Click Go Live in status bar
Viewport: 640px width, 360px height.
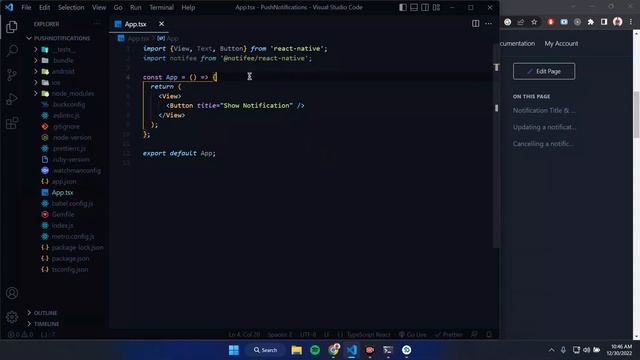click(x=413, y=335)
